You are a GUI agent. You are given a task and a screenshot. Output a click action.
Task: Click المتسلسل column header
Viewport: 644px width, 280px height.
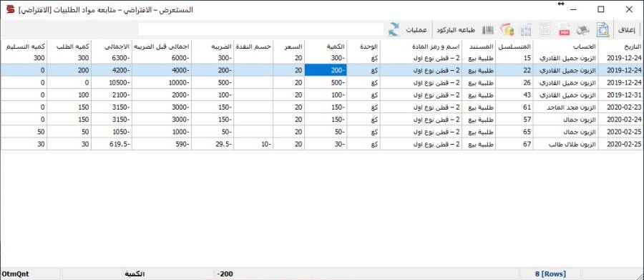514,47
